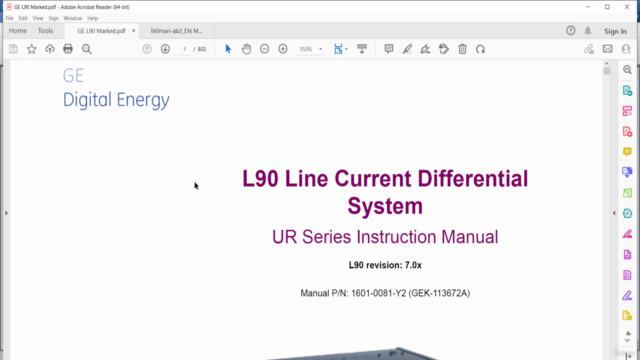Activate the hand pan tool
The image size is (640, 360).
tap(246, 49)
